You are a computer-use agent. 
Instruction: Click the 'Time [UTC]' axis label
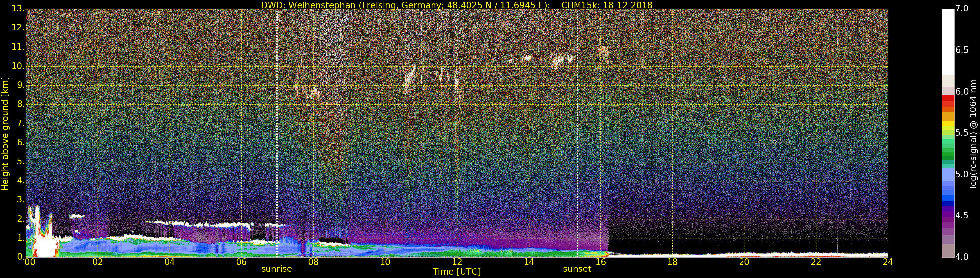pos(457,272)
